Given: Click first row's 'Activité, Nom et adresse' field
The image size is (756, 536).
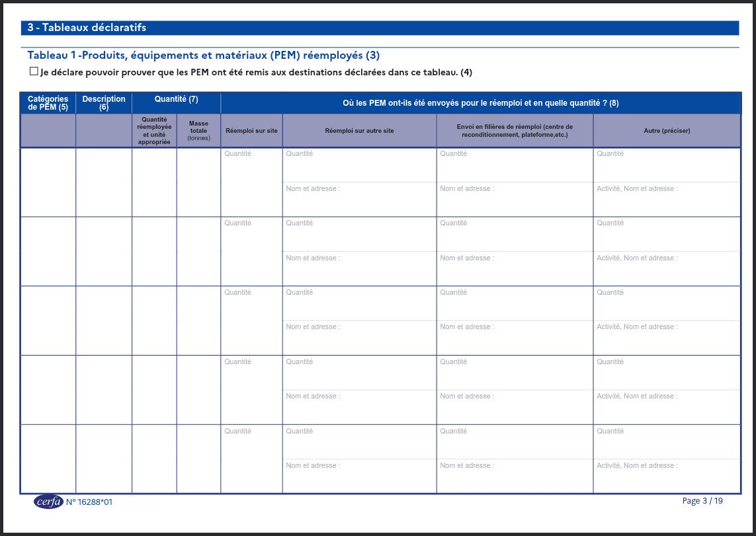Looking at the screenshot, I should 667,200.
